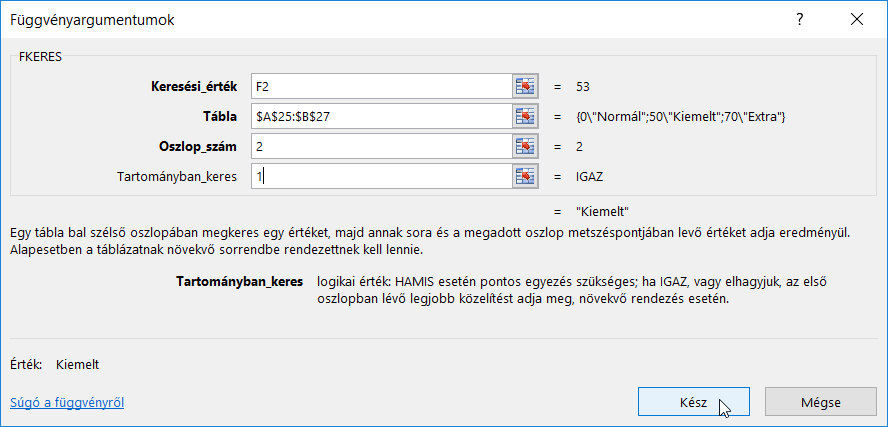Open the Súgó a függvényről help link
The width and height of the screenshot is (888, 427).
(67, 403)
